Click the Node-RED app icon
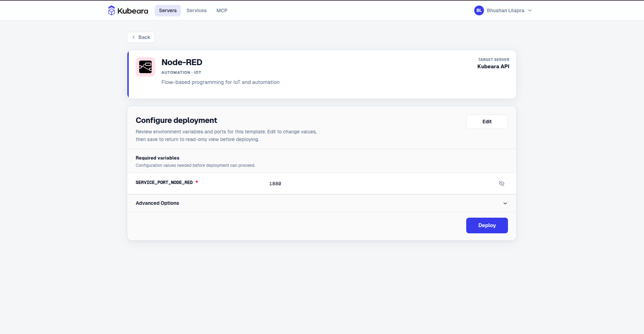The width and height of the screenshot is (644, 334). click(x=145, y=67)
